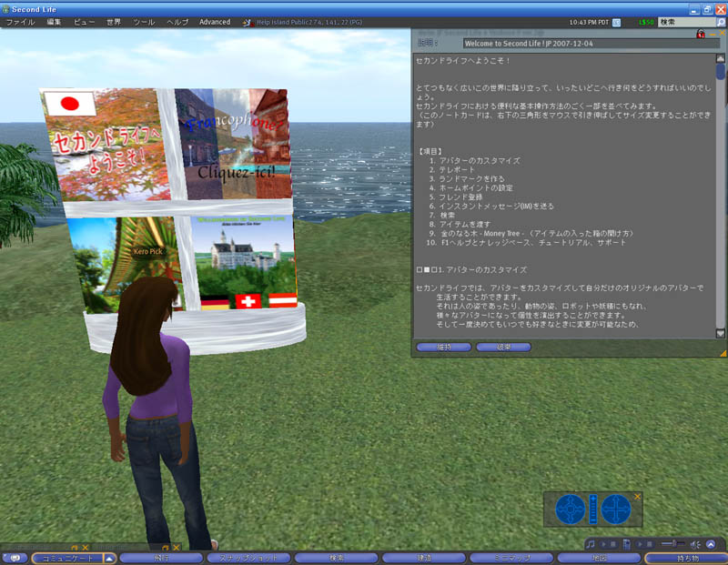Click the スナップショット button

(x=248, y=559)
